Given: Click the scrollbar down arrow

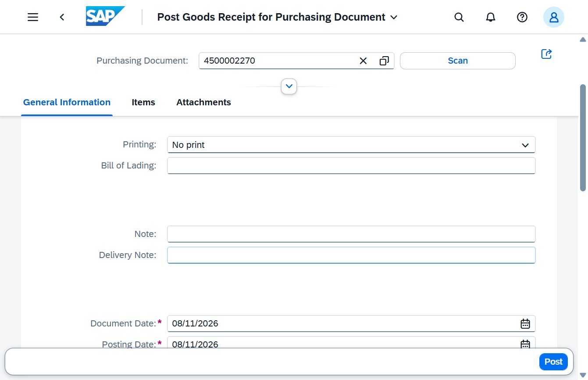Looking at the screenshot, I should pos(583,375).
